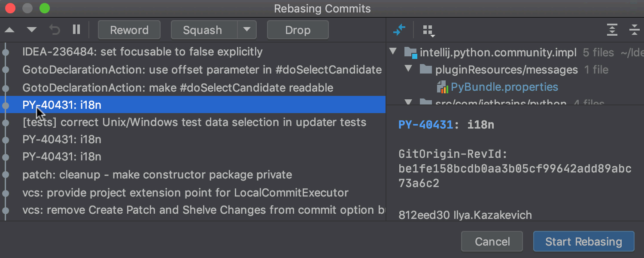Toggle the show diff arrows icon
The height and width of the screenshot is (258, 644).
tap(399, 30)
